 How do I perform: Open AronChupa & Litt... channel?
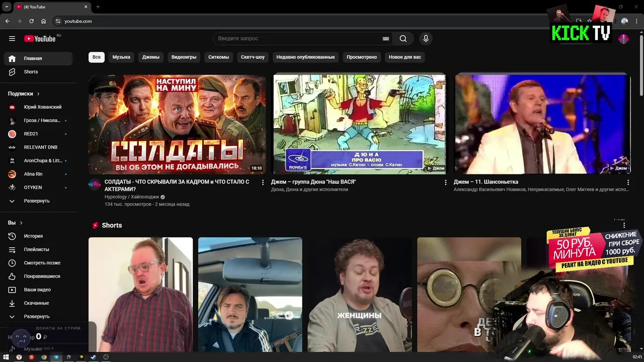coord(38,160)
